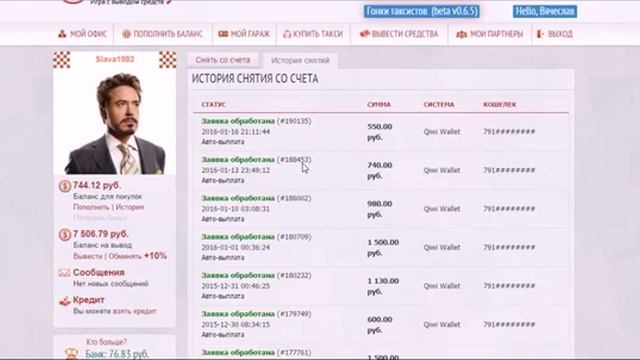Click the Мои партнеры group icon
640x360 pixels.
pos(461,34)
